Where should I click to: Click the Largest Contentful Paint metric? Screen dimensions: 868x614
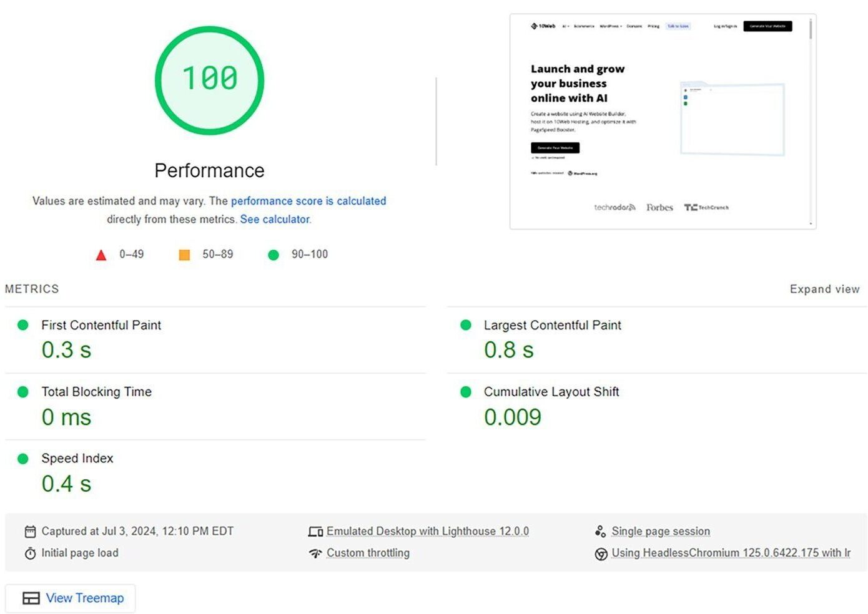(552, 326)
